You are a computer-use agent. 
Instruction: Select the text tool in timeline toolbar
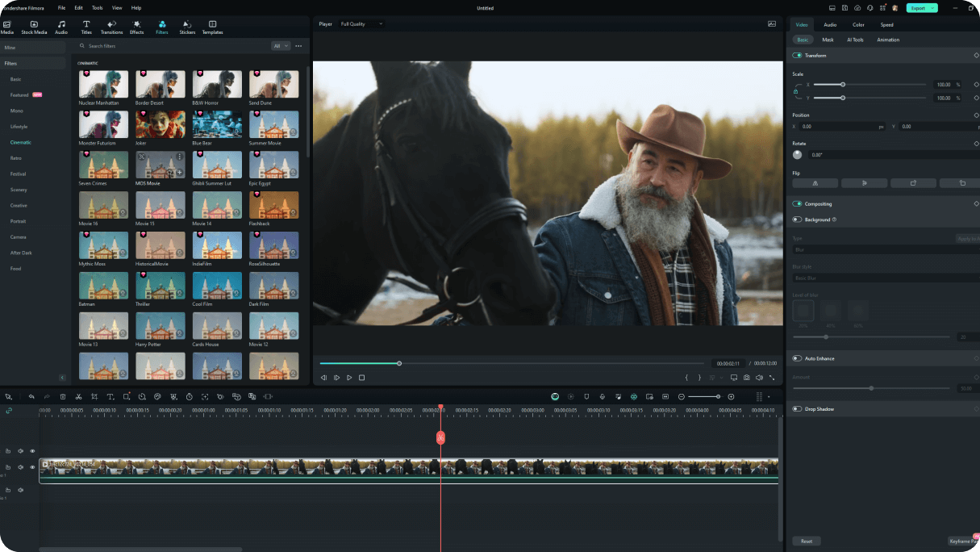point(111,396)
